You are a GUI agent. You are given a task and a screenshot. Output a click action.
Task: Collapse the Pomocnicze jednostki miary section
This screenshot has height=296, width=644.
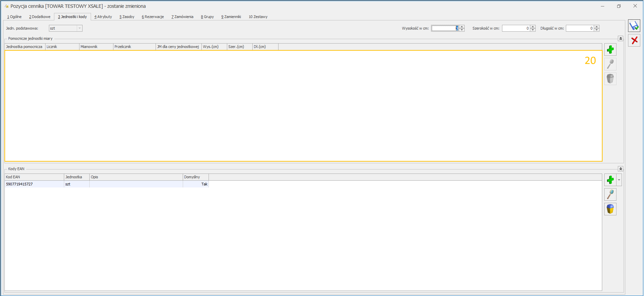point(620,39)
